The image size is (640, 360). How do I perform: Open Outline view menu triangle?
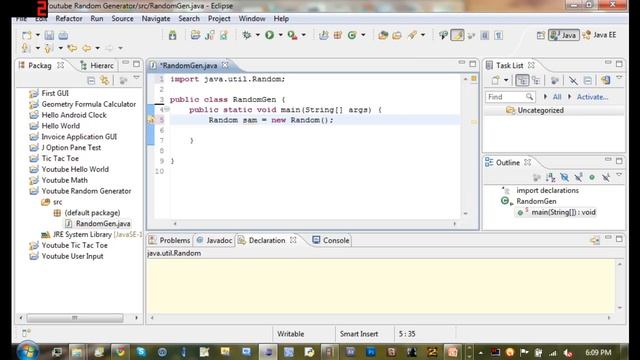[x=619, y=175]
